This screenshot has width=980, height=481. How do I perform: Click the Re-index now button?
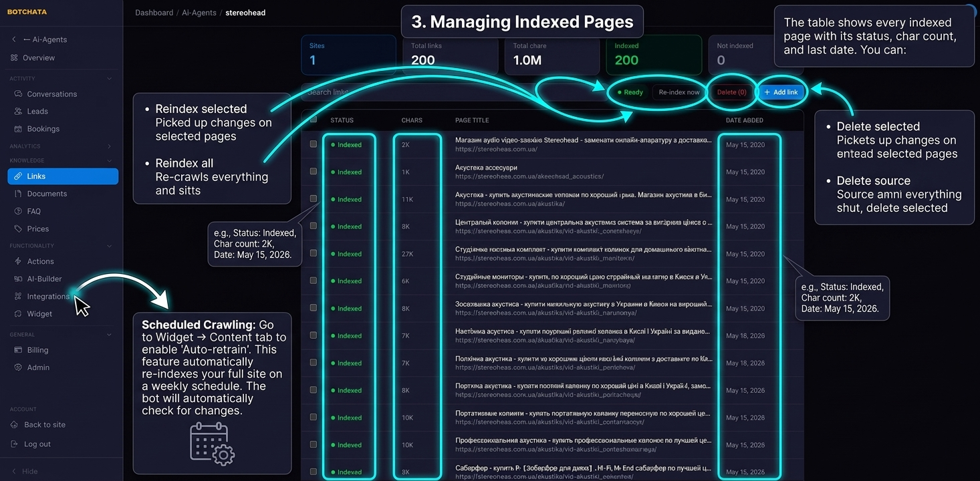679,92
